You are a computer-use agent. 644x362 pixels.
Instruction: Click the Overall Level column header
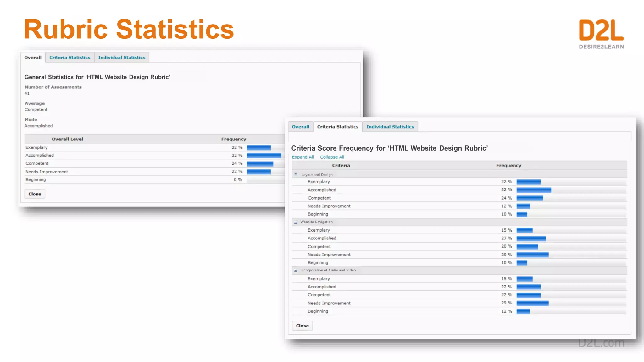pyautogui.click(x=67, y=139)
